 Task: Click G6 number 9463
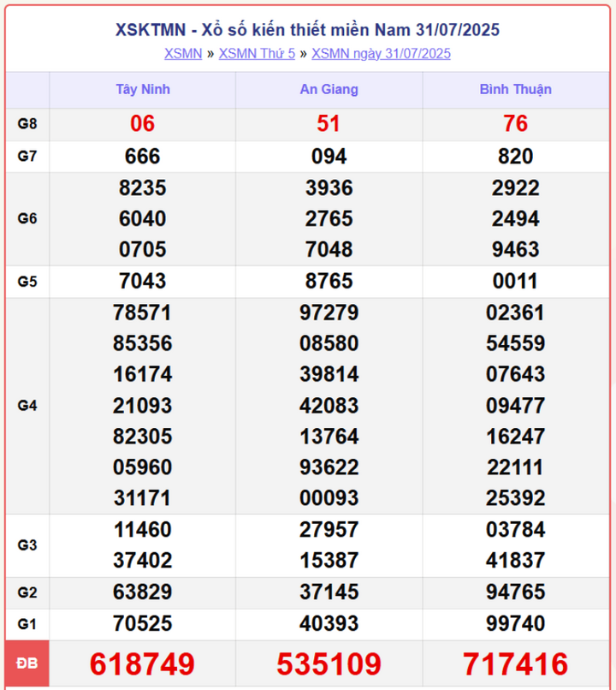tap(515, 249)
